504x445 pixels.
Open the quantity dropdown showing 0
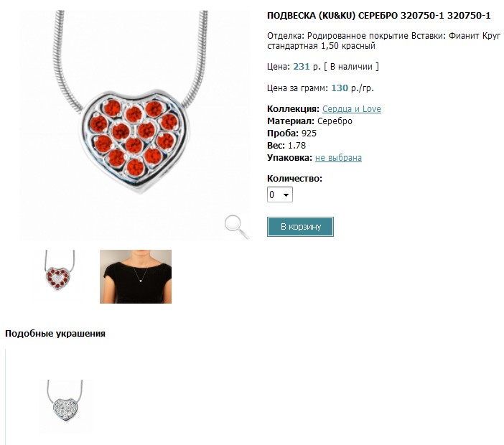click(x=280, y=195)
